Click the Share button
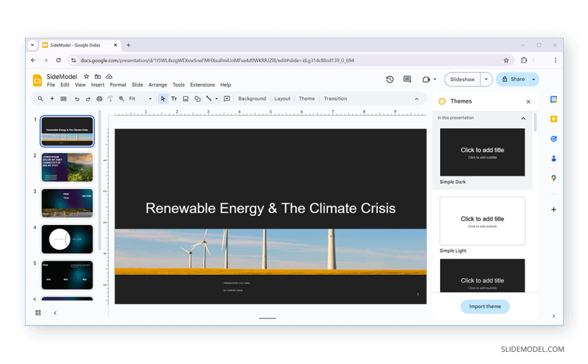 coord(512,80)
